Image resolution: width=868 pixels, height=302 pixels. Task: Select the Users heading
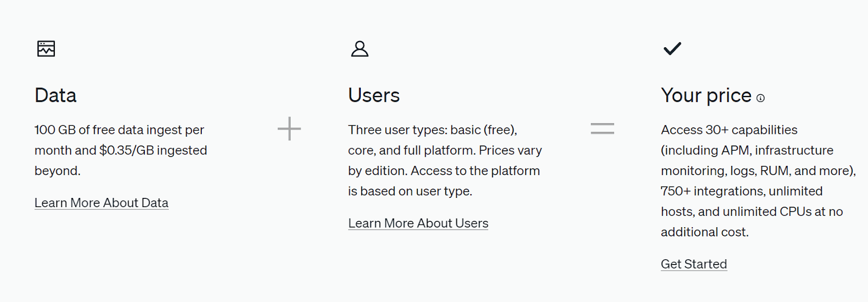point(374,95)
